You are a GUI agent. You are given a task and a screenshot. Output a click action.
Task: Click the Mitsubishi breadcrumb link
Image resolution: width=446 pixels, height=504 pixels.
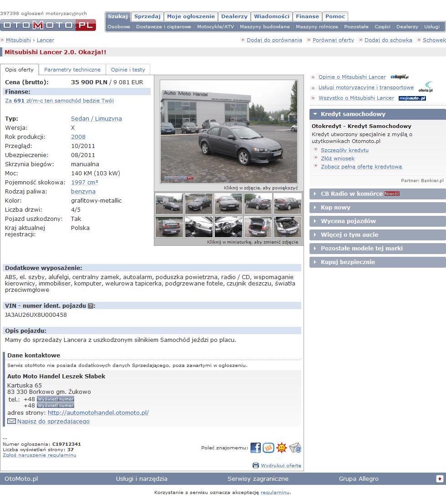click(x=18, y=40)
